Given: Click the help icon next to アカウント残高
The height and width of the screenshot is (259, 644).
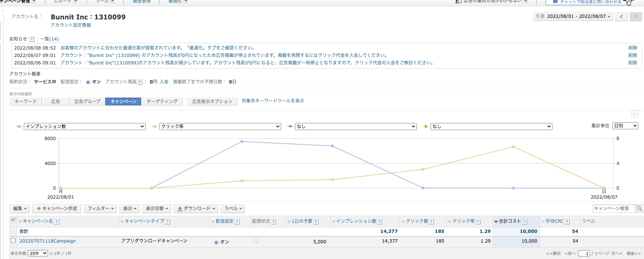Looking at the screenshot, I should (140, 82).
